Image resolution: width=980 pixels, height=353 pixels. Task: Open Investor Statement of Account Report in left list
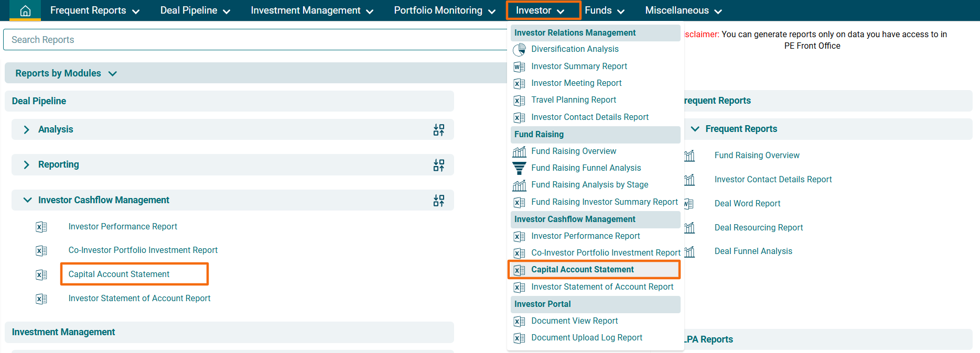[139, 298]
